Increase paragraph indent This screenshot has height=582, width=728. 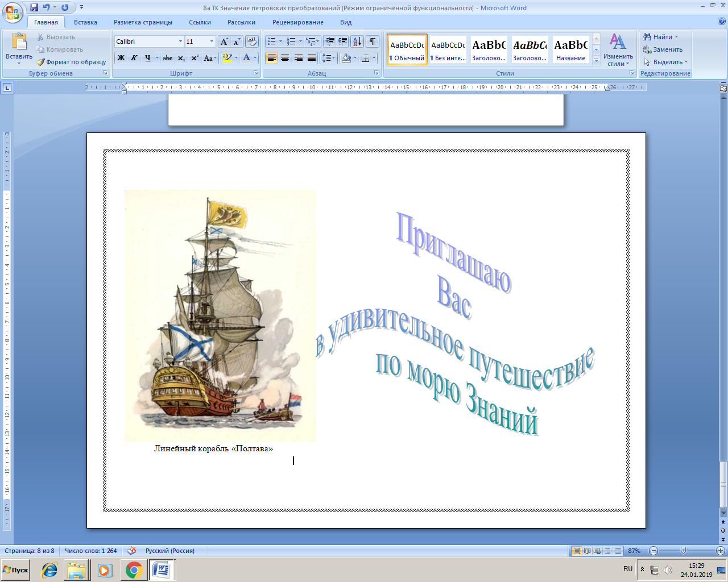pos(343,41)
